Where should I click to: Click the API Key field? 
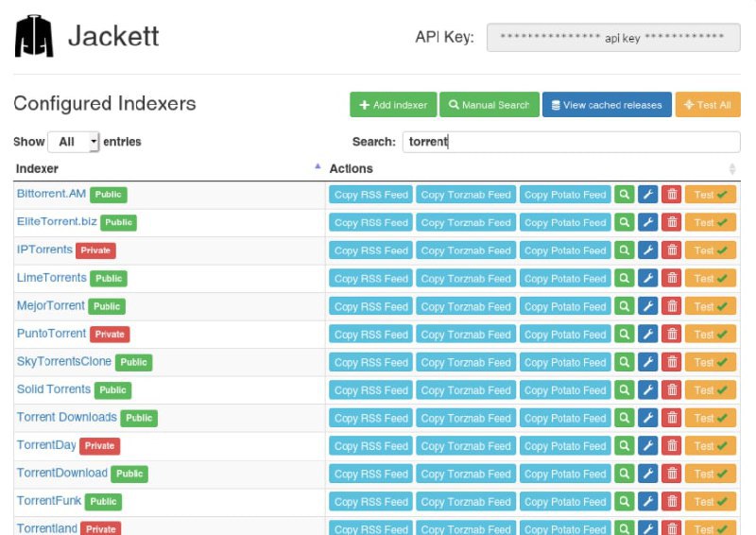(613, 38)
